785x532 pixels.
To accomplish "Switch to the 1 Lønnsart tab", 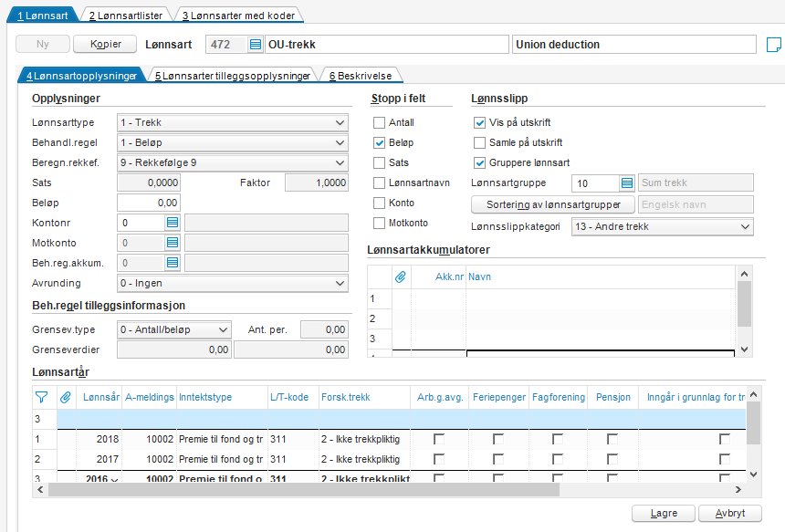I will 43,16.
